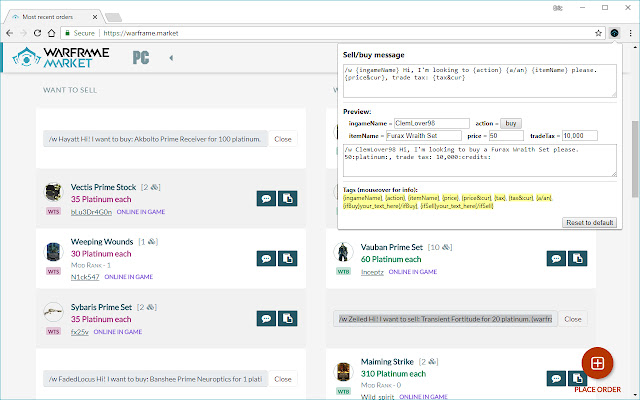The height and width of the screenshot is (400, 640).
Task: Bookmark this page with the star icon
Action: pos(598,33)
